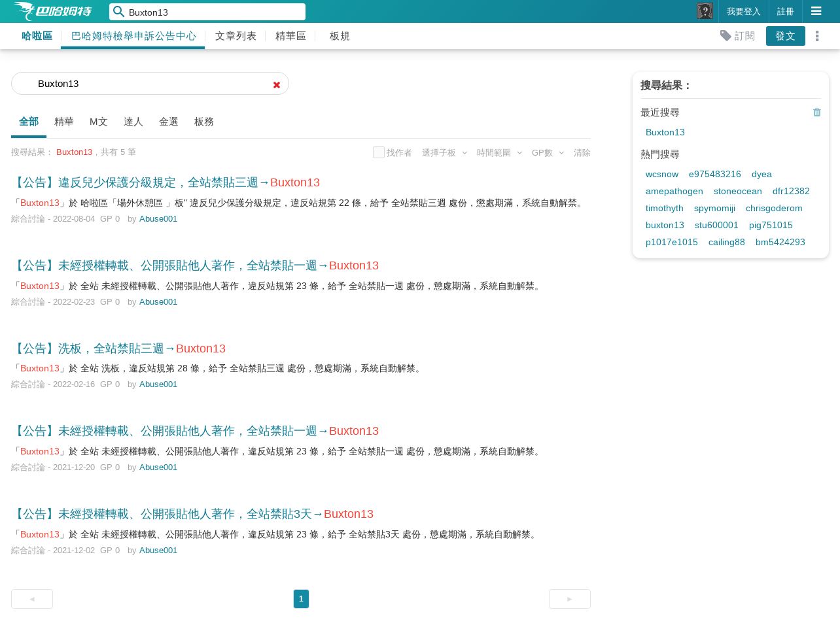Viewport: 840px width, 629px height.
Task: Click 清除 to clear filters
Action: [x=582, y=153]
